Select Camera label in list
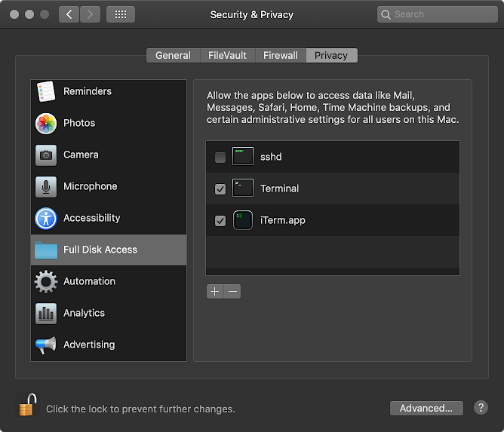The height and width of the screenshot is (432, 504). [81, 155]
